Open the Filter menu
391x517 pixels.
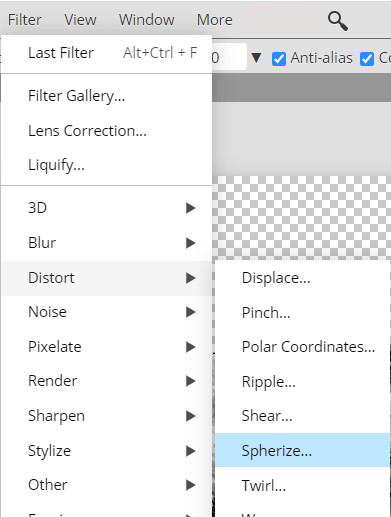click(x=25, y=20)
